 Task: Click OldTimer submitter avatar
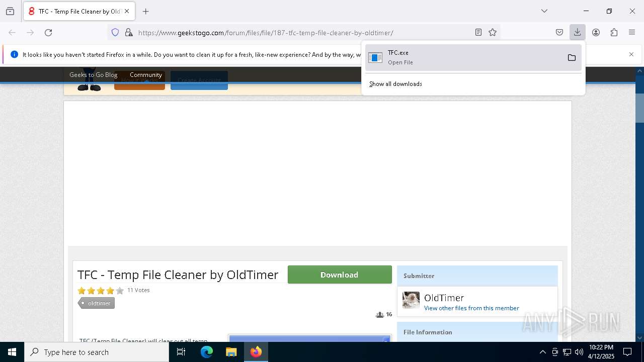[411, 300]
